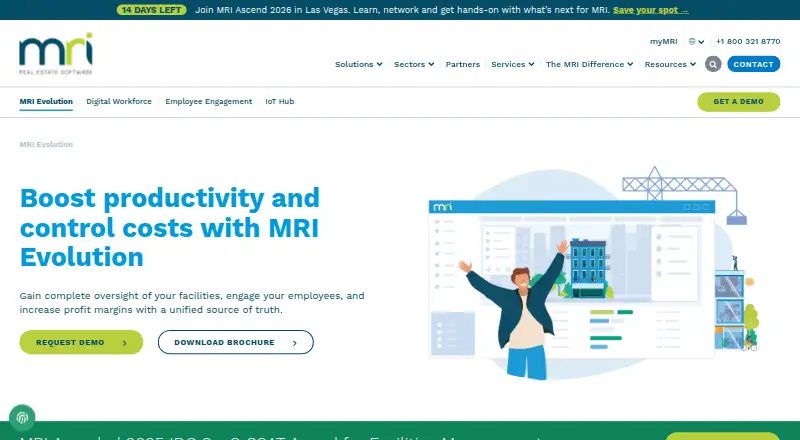Expand the Services dropdown menu
This screenshot has width=800, height=440.
(513, 64)
